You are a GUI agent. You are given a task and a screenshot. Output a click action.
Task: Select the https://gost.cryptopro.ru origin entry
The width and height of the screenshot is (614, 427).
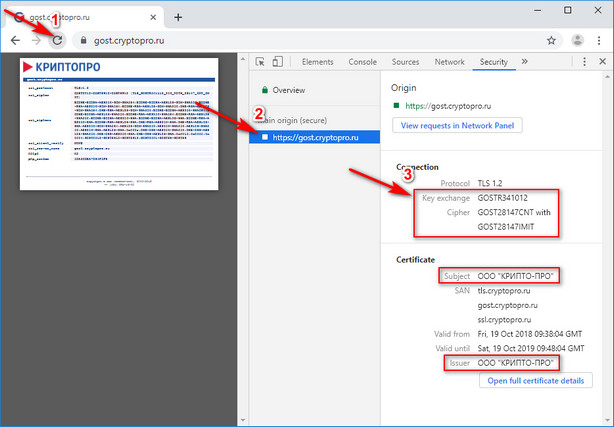point(314,137)
